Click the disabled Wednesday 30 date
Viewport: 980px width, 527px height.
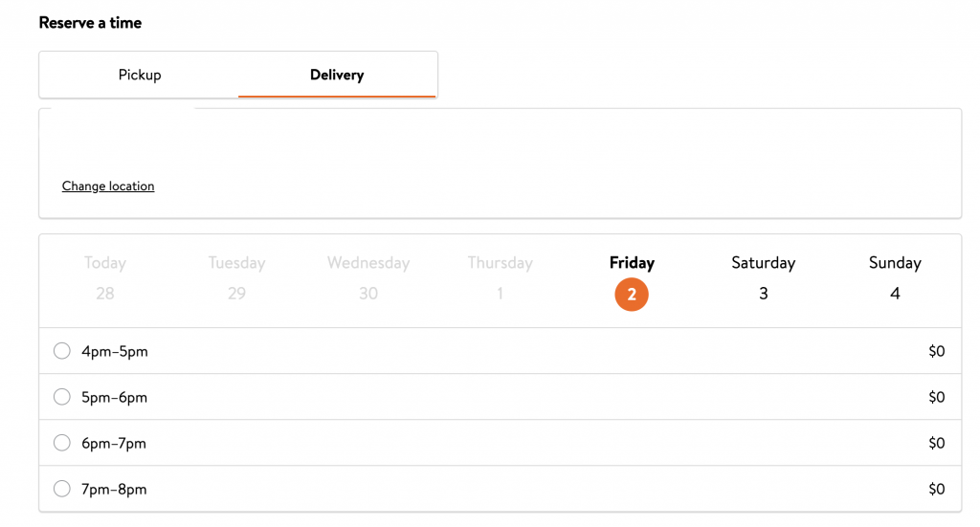pos(368,278)
